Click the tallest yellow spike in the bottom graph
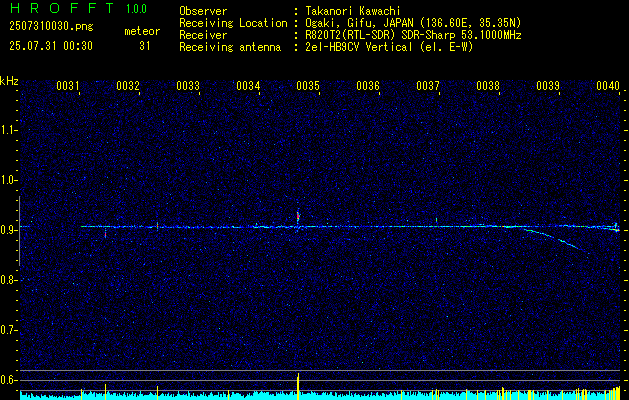Image resolution: width=629 pixels, height=400 pixels. 298,386
